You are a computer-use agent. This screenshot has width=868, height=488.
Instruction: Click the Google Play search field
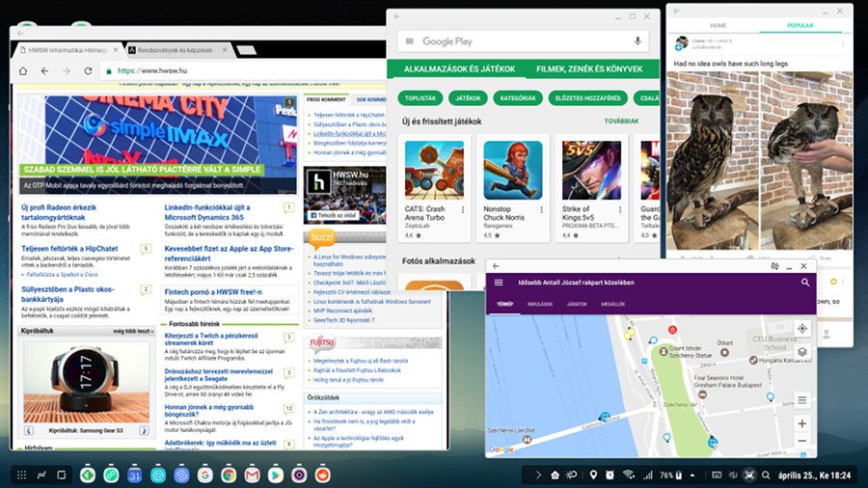(523, 41)
